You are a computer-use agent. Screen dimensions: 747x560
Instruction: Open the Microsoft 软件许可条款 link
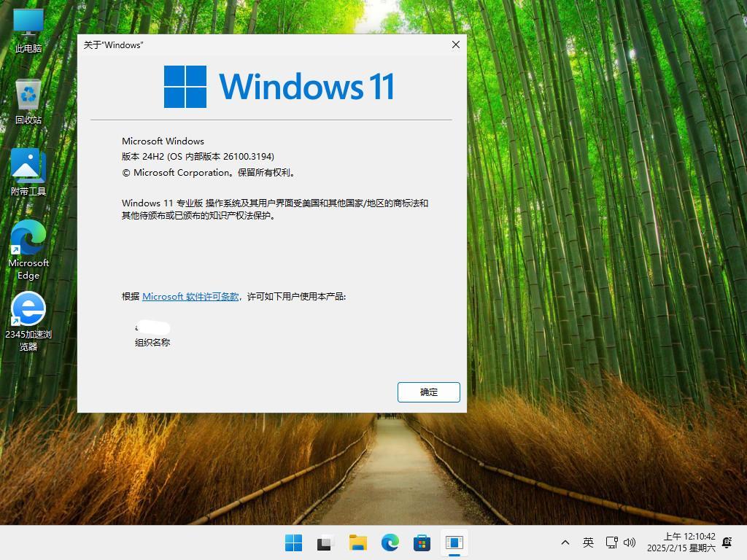190,296
